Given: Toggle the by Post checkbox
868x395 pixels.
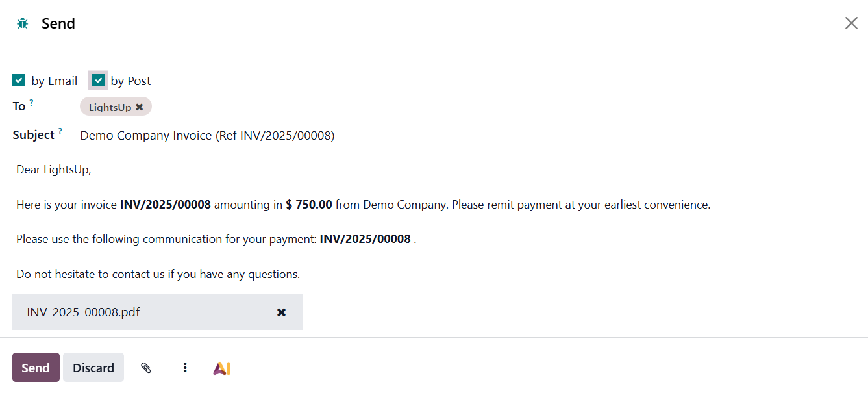Looking at the screenshot, I should (98, 81).
